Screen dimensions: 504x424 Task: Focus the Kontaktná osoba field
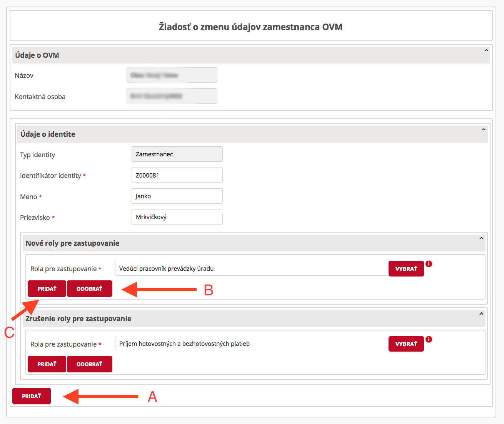[172, 96]
